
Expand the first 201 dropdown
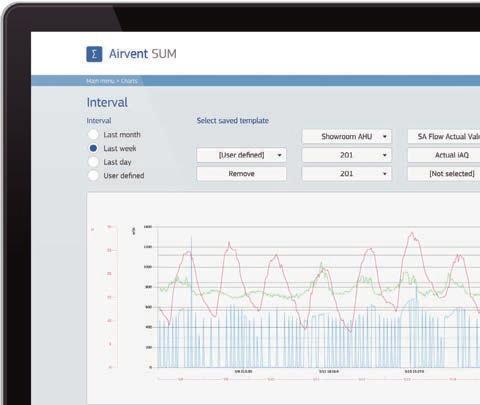coord(347,155)
